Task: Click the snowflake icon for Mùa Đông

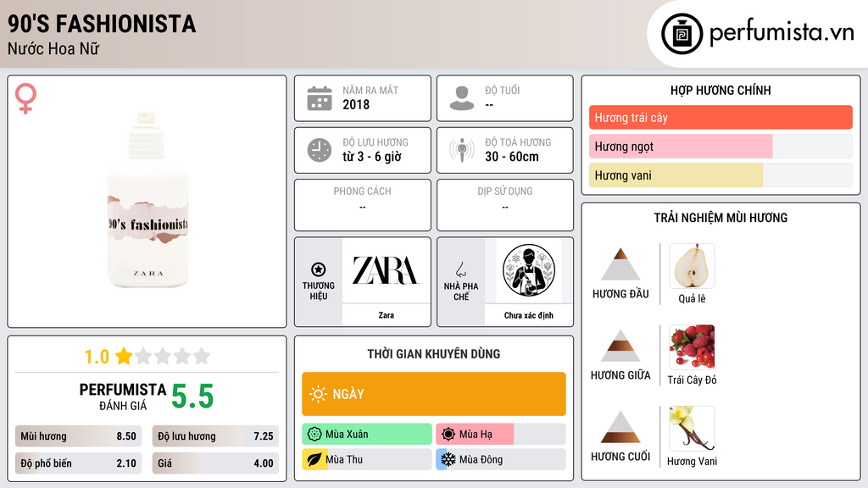Action: click(x=448, y=460)
